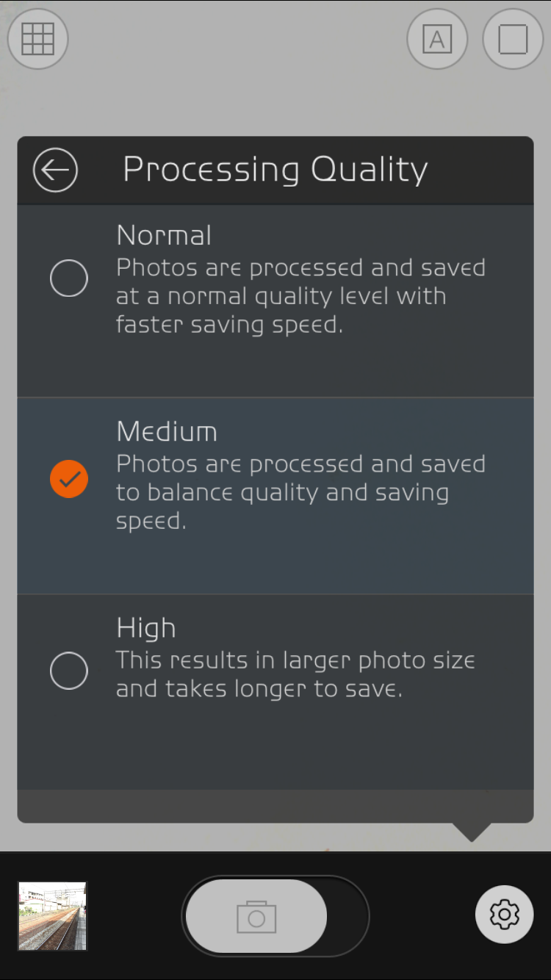Screen dimensions: 551x980
Task: Choose the High option label
Action: point(146,628)
